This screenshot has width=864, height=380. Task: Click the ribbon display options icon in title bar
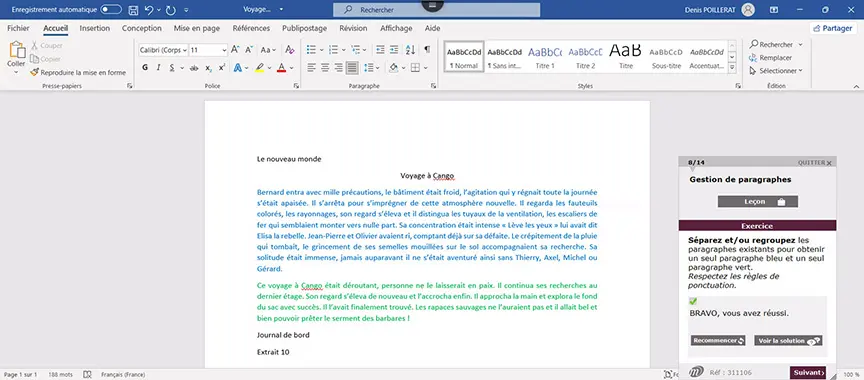774,10
